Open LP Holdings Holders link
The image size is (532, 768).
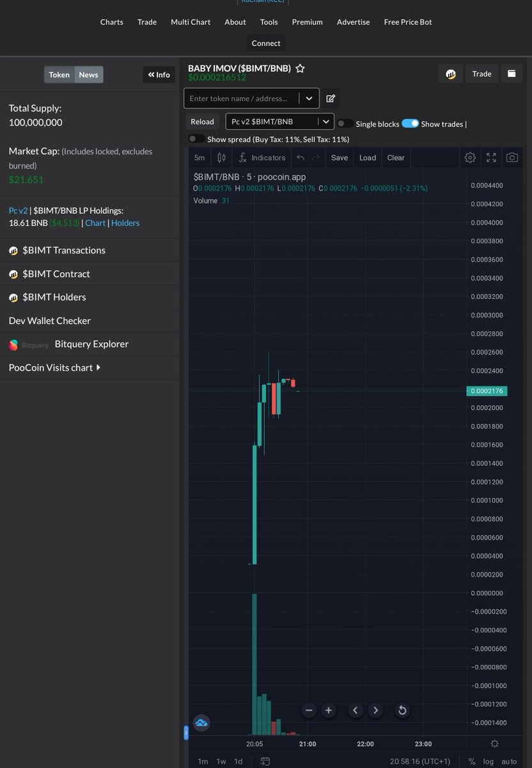pyautogui.click(x=125, y=223)
